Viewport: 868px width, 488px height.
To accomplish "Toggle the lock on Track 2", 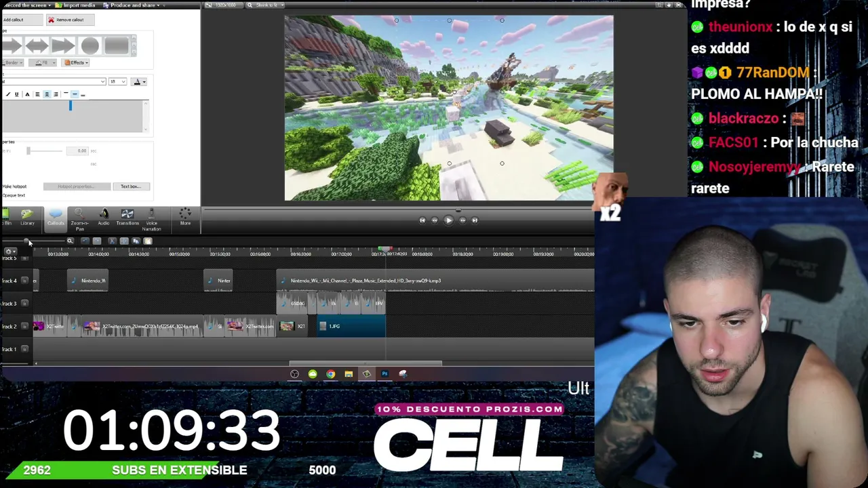I will (x=25, y=326).
